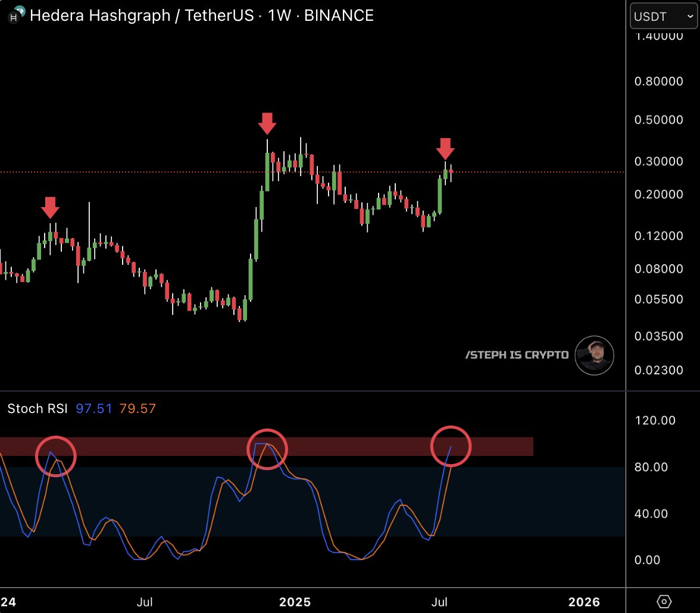Screen dimensions: 700x613
Task: Click the 0.12000 price axis label
Action: click(x=658, y=236)
